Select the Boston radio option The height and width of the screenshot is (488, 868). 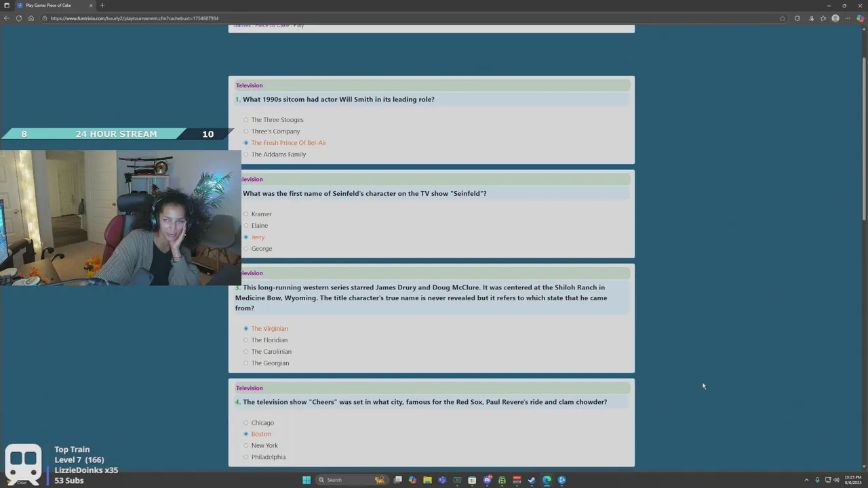(x=246, y=434)
